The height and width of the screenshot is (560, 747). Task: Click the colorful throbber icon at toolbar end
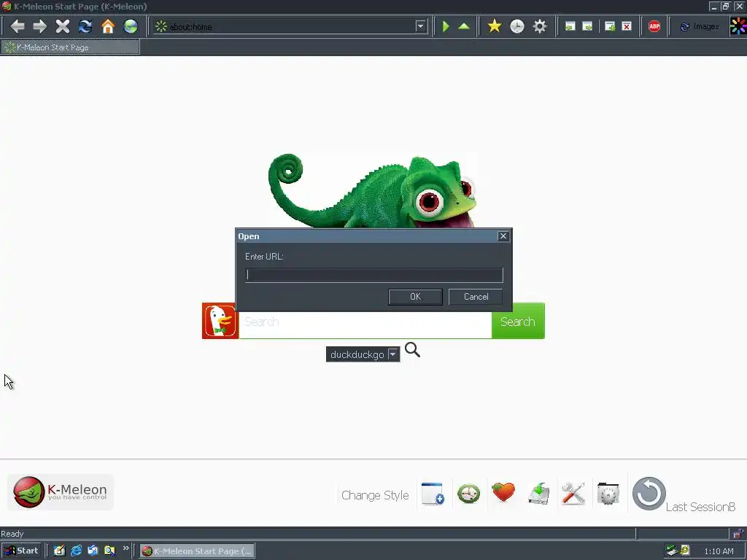[x=738, y=26]
